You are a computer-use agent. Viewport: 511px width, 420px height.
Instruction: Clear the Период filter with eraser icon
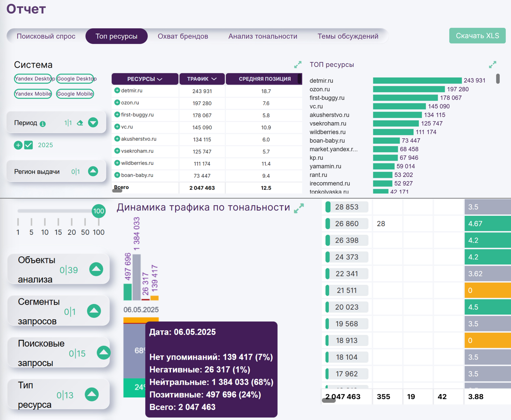[80, 123]
